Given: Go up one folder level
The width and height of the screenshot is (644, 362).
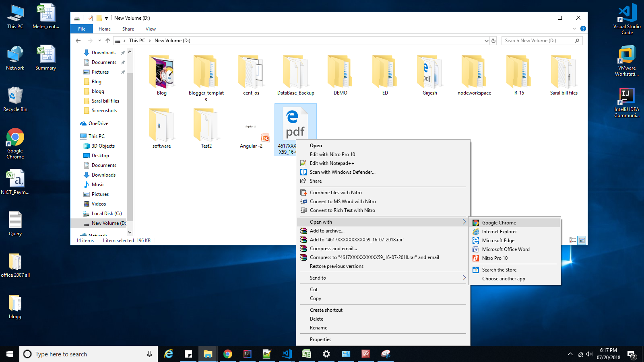Looking at the screenshot, I should pos(108,41).
